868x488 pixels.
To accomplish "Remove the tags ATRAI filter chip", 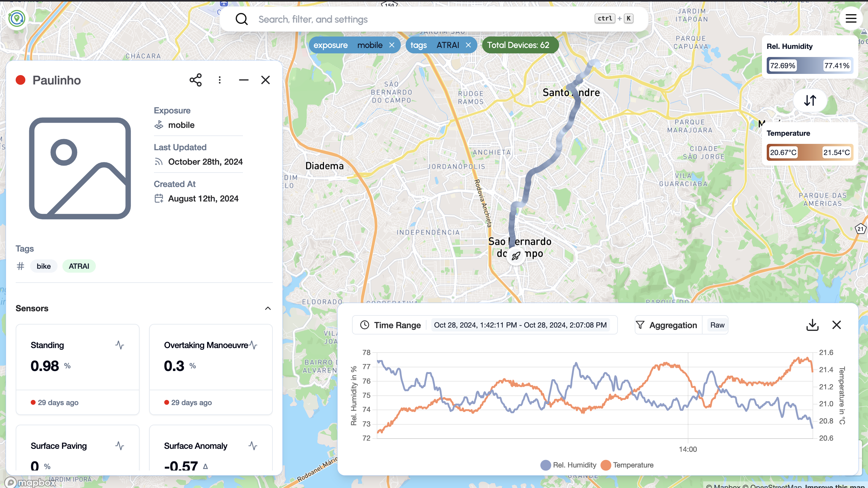I will pyautogui.click(x=468, y=45).
